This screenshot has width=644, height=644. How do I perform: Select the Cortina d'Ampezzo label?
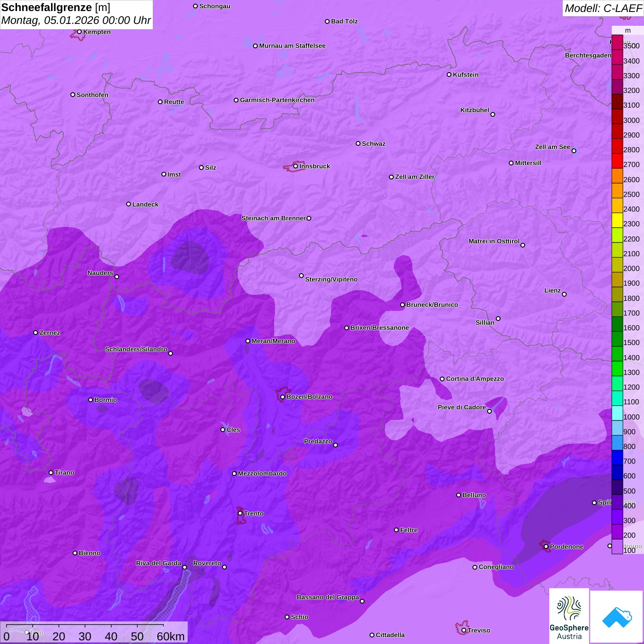tap(475, 379)
